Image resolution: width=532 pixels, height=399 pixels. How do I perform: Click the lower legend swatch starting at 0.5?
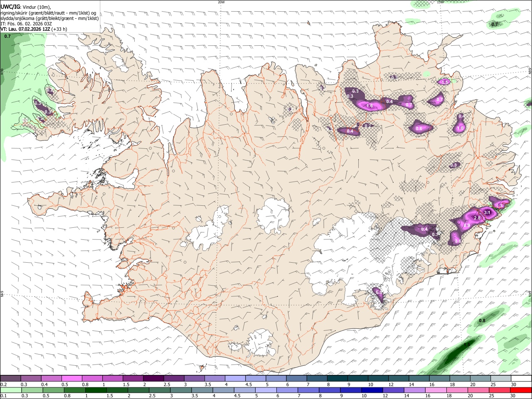click(x=53, y=390)
